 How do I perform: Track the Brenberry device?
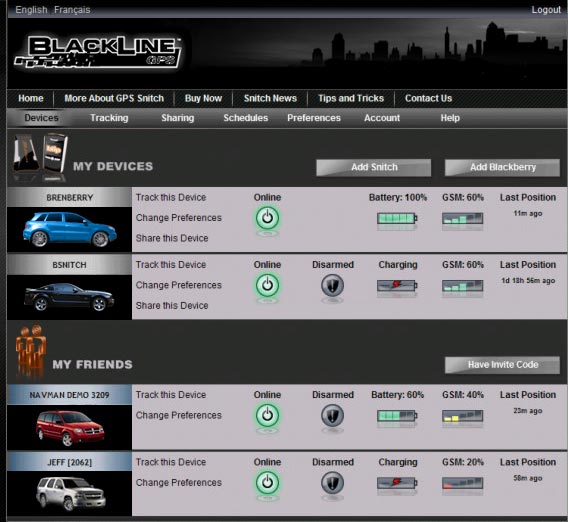point(171,197)
